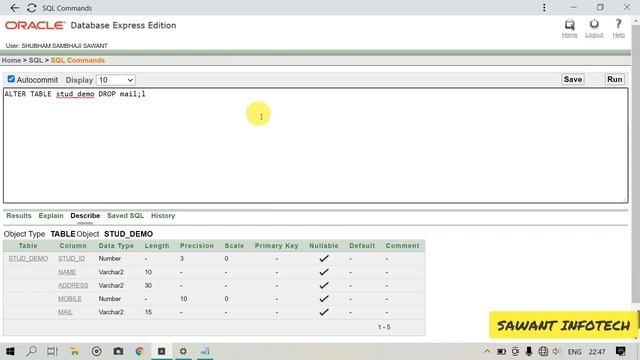Image resolution: width=640 pixels, height=360 pixels.
Task: Click inside the SQL command editor
Action: pyautogui.click(x=316, y=145)
